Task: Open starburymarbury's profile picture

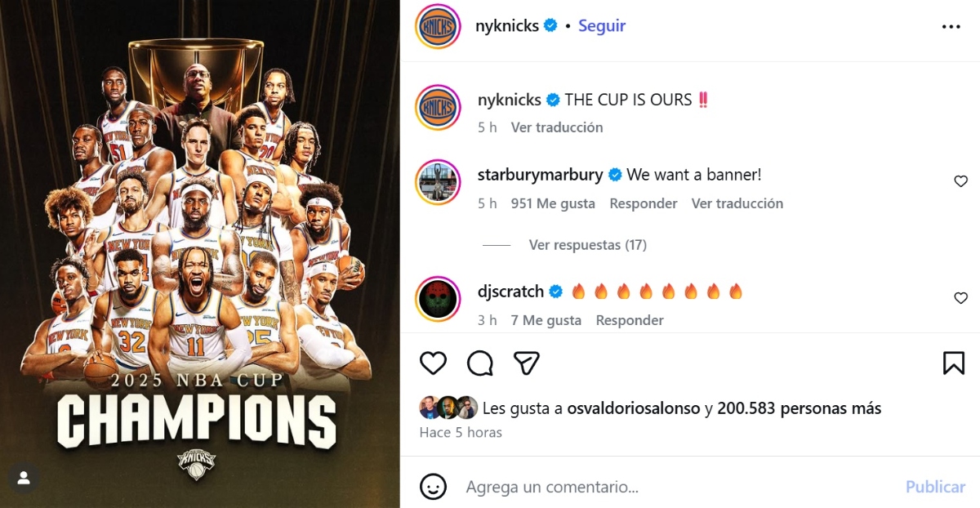Action: (439, 181)
